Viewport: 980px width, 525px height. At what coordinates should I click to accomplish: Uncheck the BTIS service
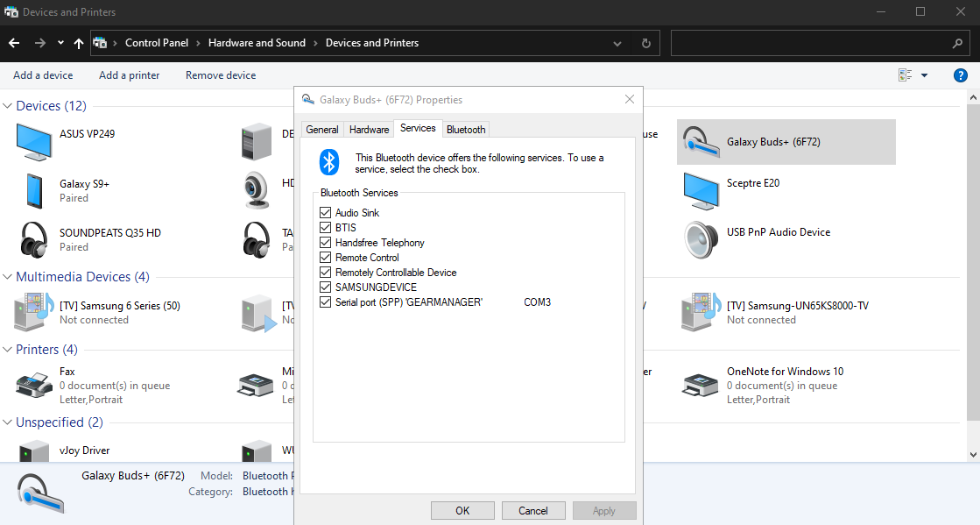pos(325,228)
